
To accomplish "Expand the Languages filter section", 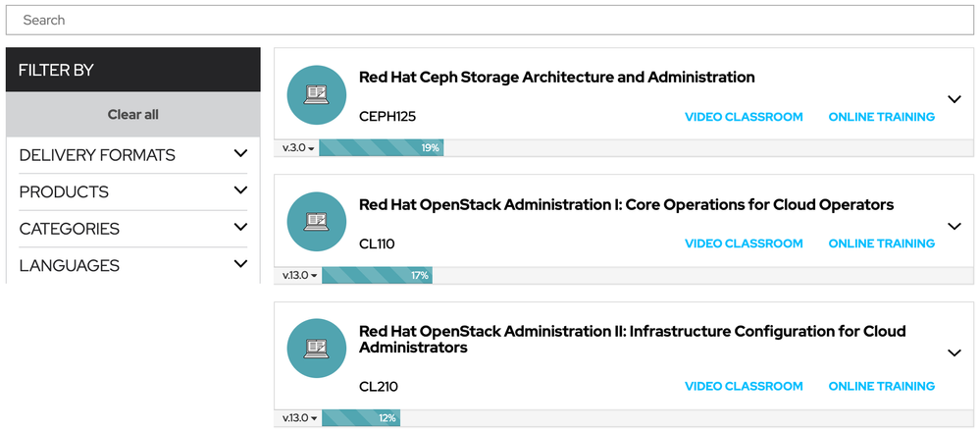I will 240,264.
